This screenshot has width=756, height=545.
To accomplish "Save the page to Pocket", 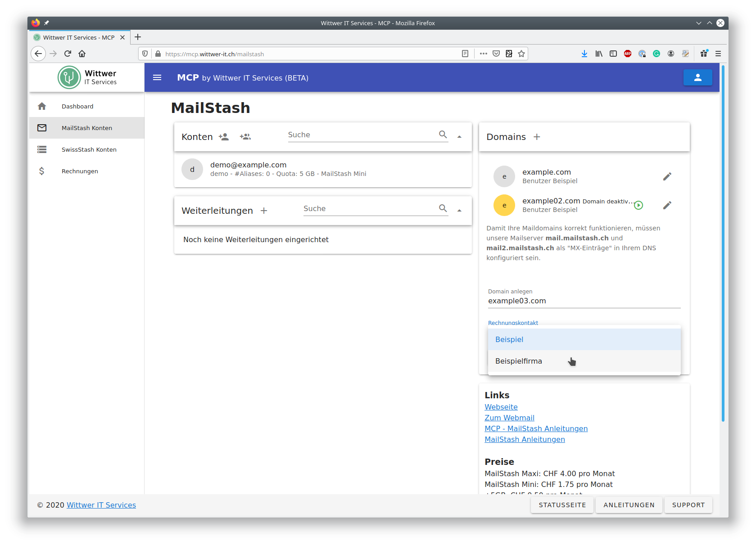I will tap(496, 54).
